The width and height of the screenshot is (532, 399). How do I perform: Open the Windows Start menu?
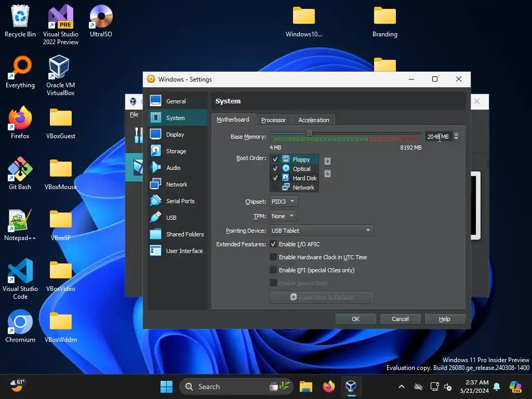(166, 387)
